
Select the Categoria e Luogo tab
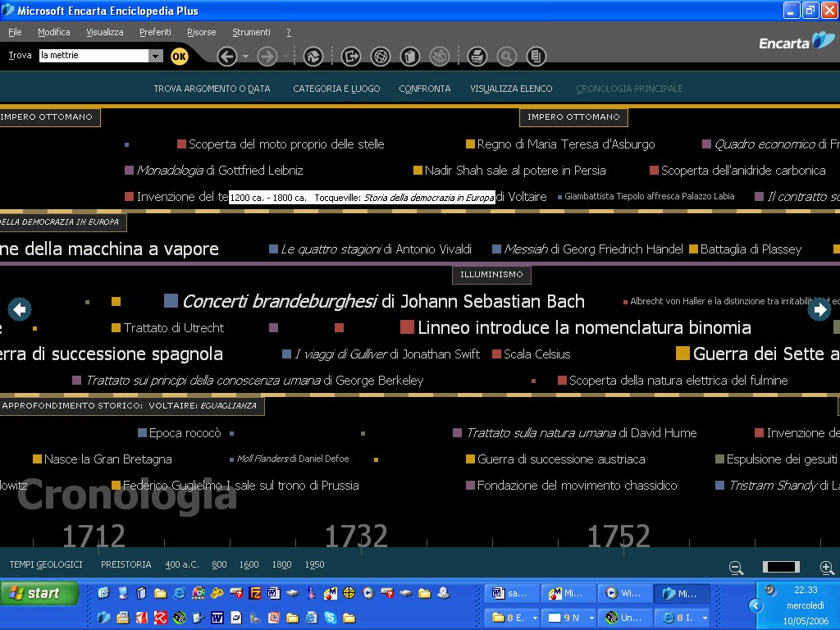[x=336, y=89]
